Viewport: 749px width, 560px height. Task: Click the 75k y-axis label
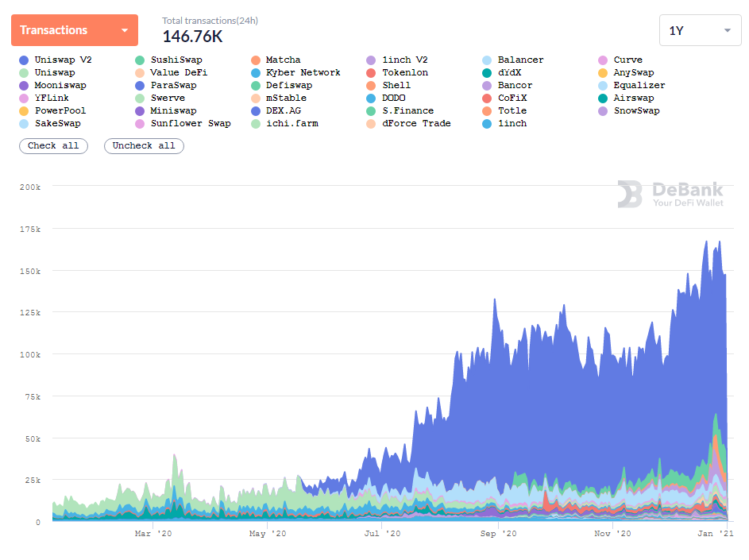(33, 396)
